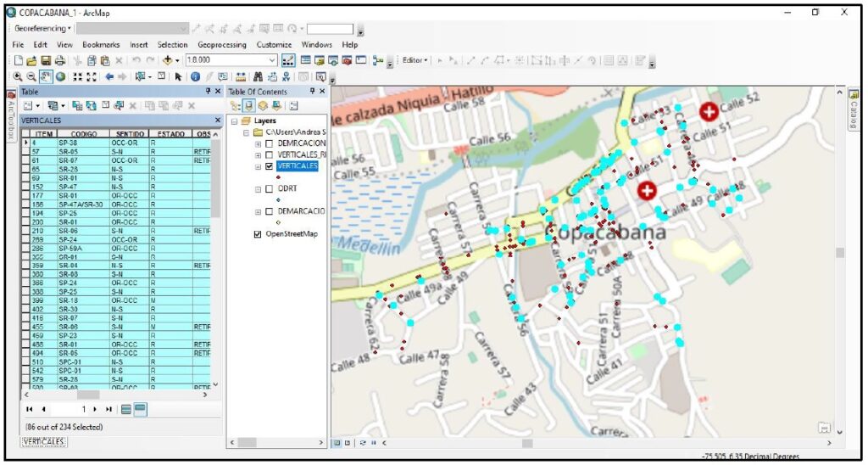Open the File menu

click(x=18, y=45)
